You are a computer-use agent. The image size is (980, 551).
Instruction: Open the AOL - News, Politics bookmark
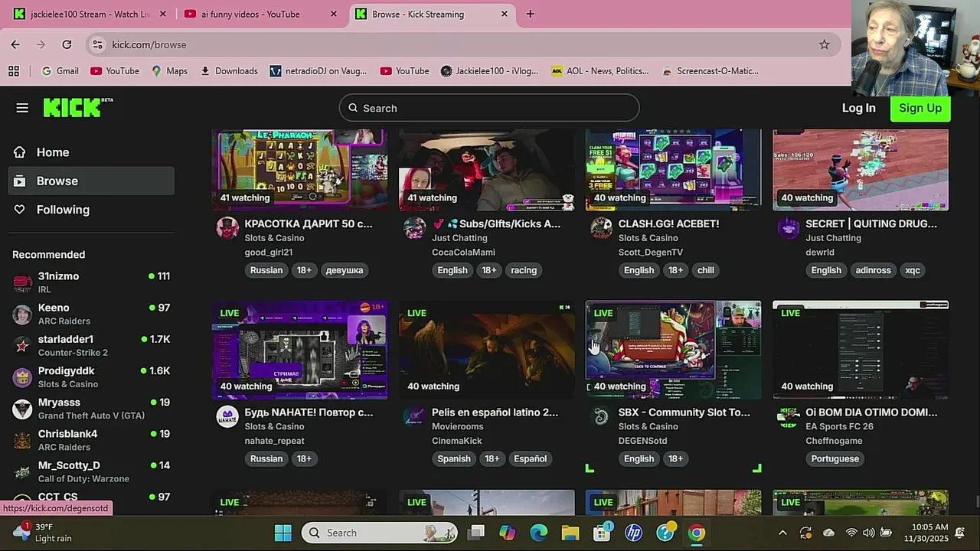pyautogui.click(x=600, y=71)
